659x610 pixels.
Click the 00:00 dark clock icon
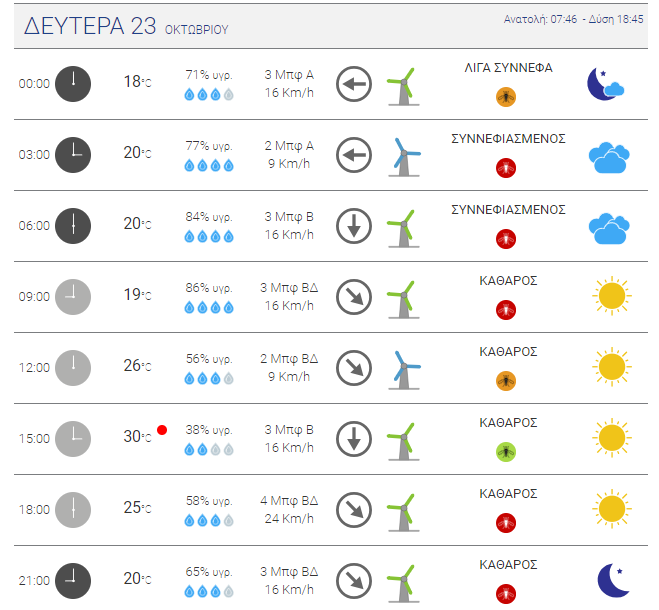[x=73, y=84]
